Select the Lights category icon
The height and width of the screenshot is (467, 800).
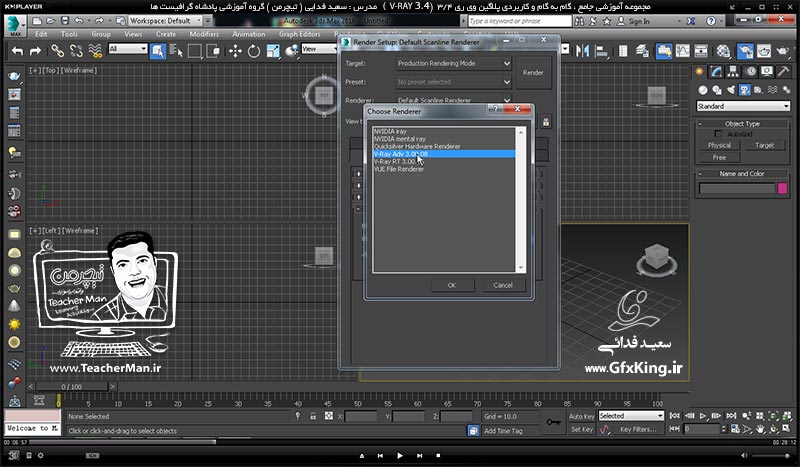coord(731,90)
